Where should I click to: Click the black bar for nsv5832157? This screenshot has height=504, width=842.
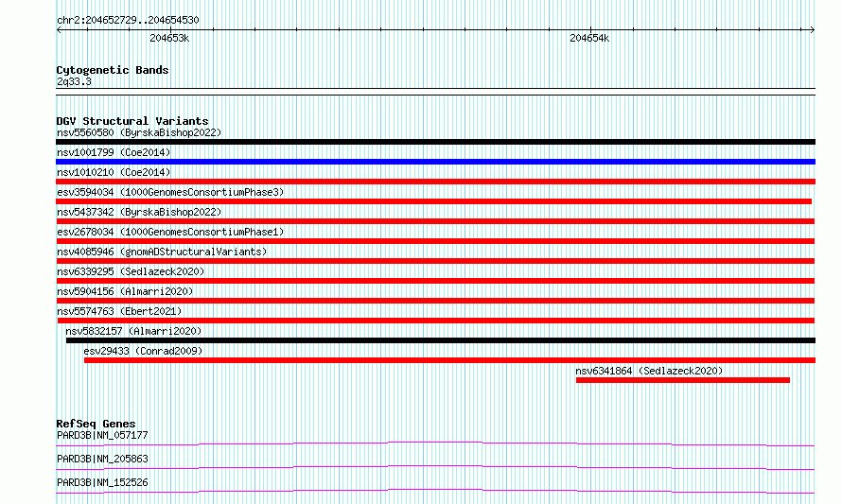(x=441, y=340)
